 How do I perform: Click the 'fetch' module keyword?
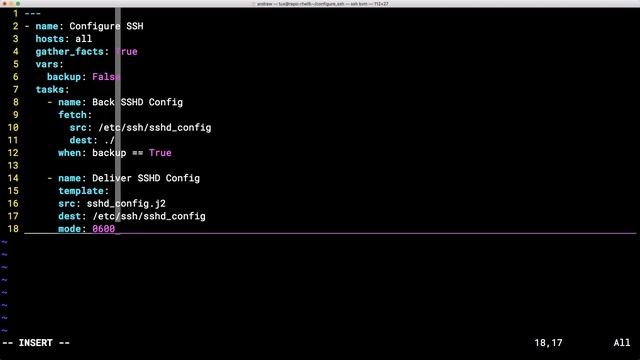point(73,115)
